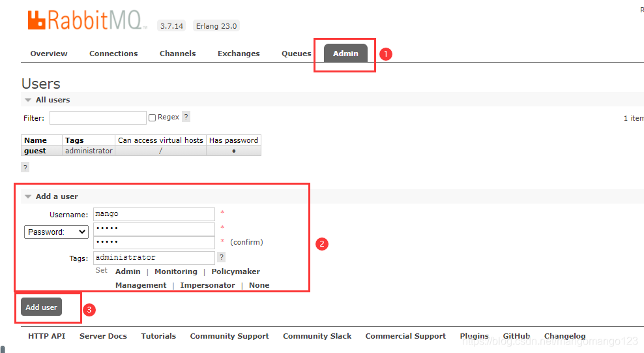This screenshot has width=644, height=353.
Task: Set tag to None
Action: pos(259,285)
